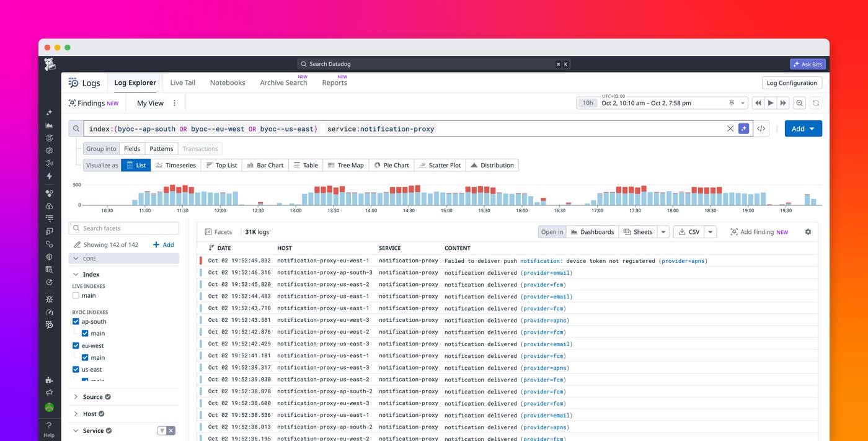Refresh the log results
Viewport: 868px width, 441px height.
816,103
